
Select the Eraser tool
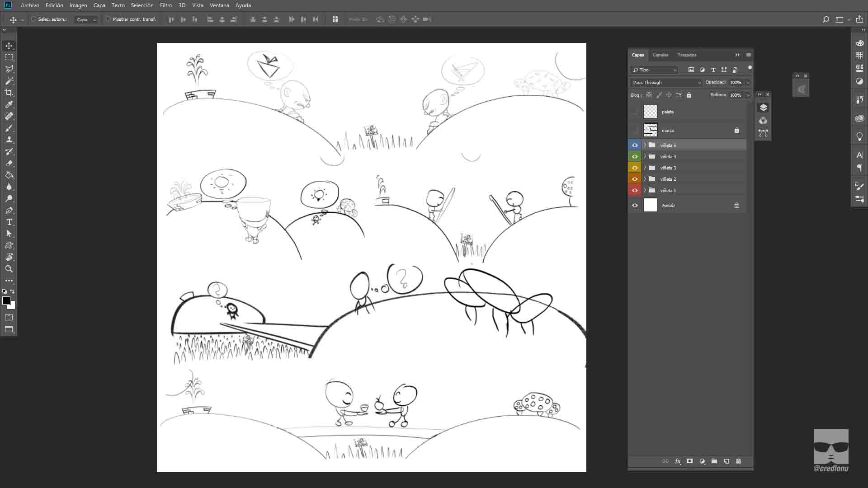pyautogui.click(x=9, y=163)
